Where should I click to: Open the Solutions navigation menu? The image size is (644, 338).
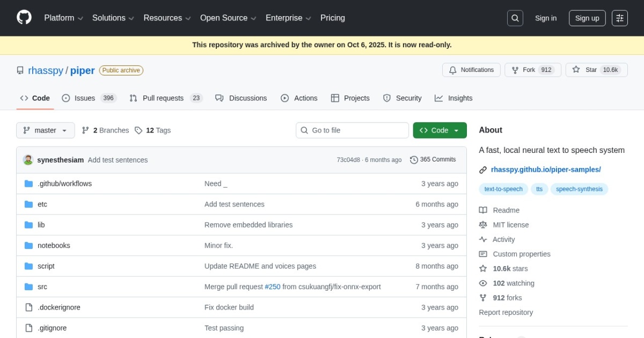(x=113, y=18)
